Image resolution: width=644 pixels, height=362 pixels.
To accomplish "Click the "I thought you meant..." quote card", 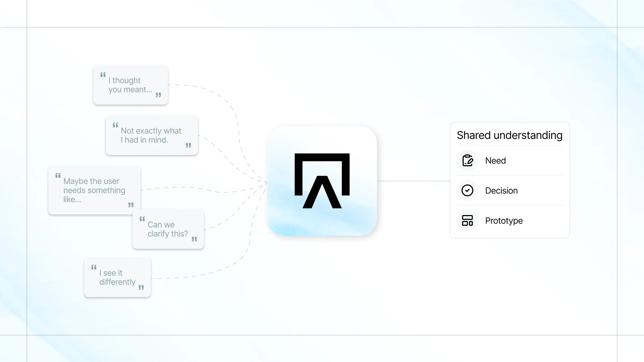I will (131, 85).
